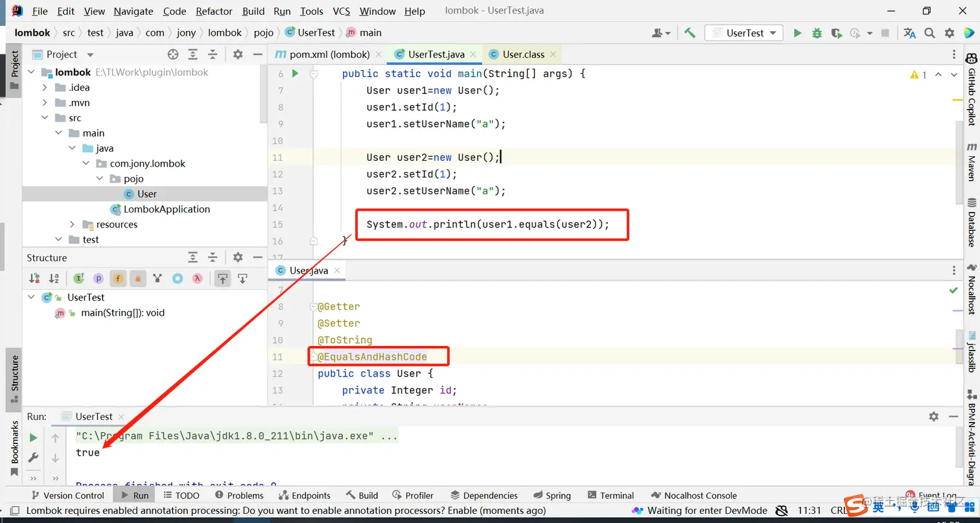Screen dimensions: 980x523
Task: Toggle show lambdas in Structure
Action: (x=197, y=279)
